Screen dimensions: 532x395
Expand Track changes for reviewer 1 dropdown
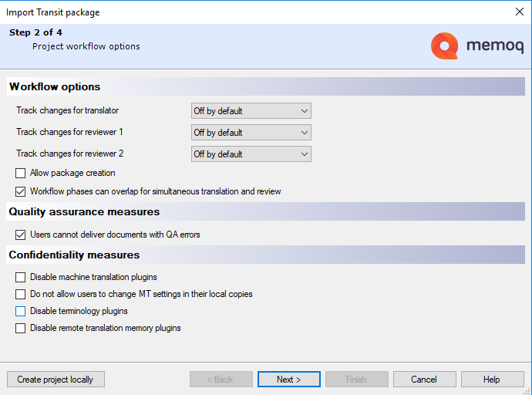(x=251, y=133)
